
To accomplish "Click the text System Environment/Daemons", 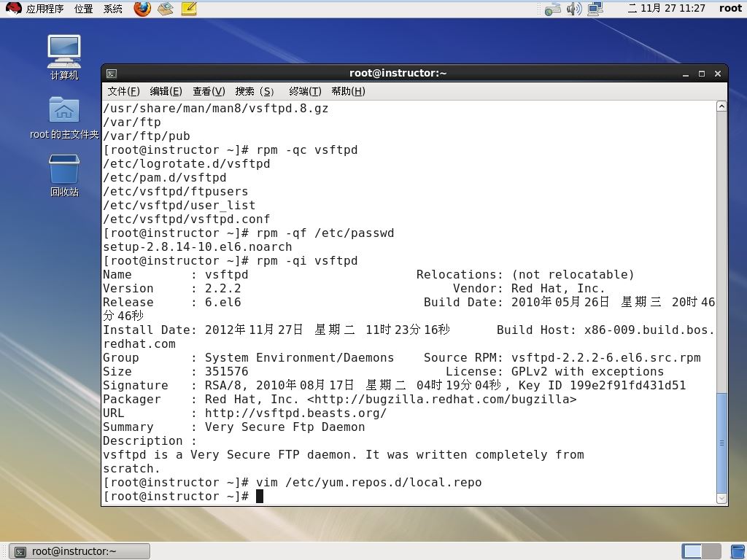I will pos(300,357).
